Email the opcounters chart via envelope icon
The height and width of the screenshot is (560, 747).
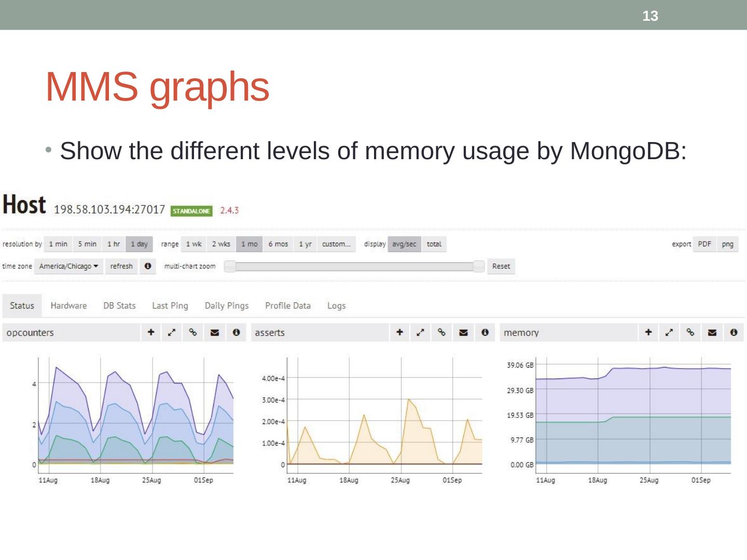[x=215, y=332]
